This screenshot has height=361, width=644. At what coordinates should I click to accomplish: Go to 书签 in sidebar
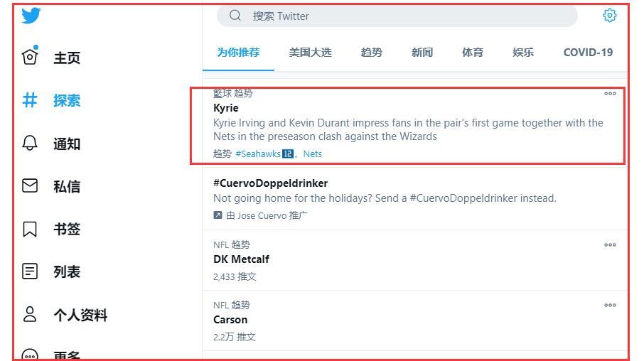point(67,229)
